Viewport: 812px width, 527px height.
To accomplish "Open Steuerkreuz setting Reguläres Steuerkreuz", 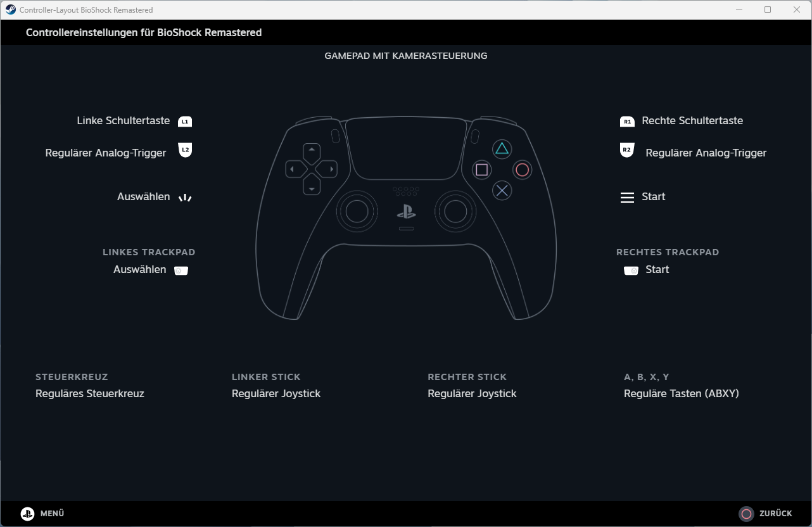I will click(x=90, y=393).
